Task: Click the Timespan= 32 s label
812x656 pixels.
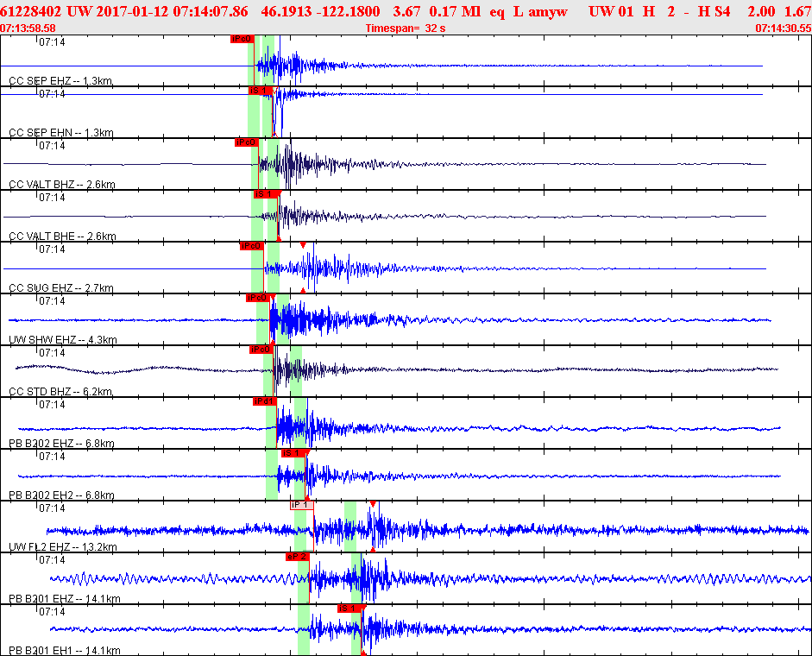Action: [x=405, y=28]
